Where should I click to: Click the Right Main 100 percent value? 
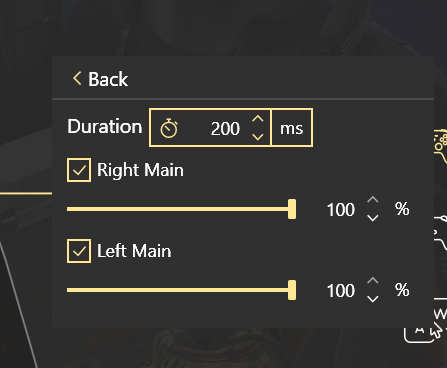pos(341,210)
